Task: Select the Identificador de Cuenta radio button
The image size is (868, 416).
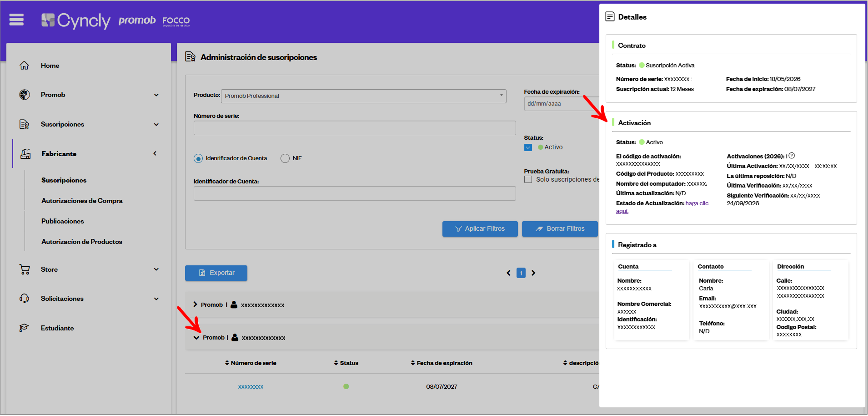Action: tap(198, 158)
